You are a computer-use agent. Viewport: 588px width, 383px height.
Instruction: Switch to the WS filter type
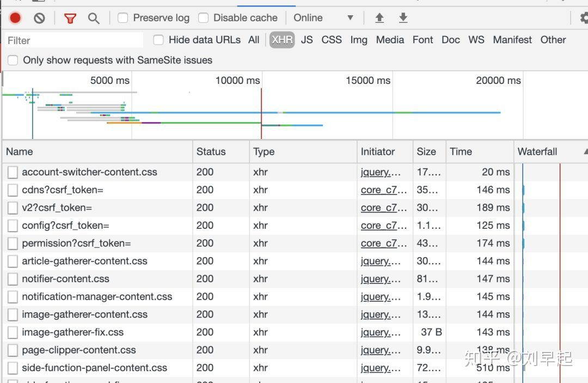[476, 40]
